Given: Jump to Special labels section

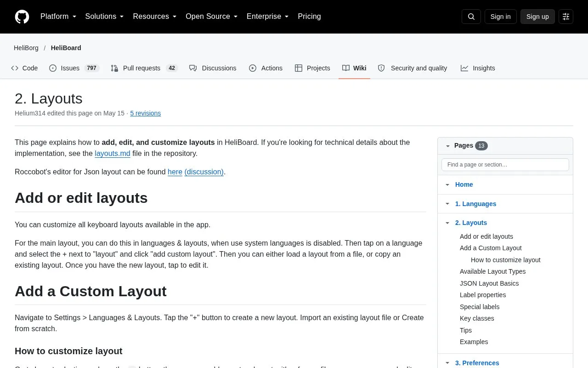Looking at the screenshot, I should pos(480,307).
